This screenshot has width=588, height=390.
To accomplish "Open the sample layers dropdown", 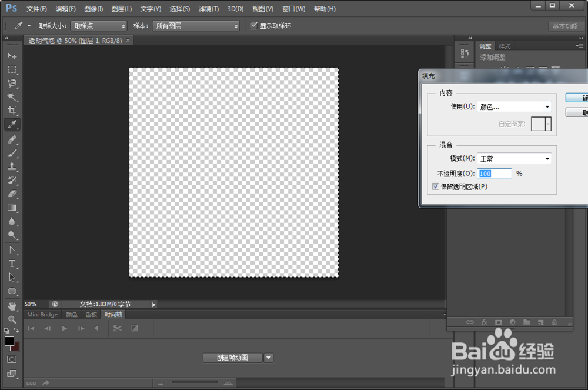I will point(196,26).
